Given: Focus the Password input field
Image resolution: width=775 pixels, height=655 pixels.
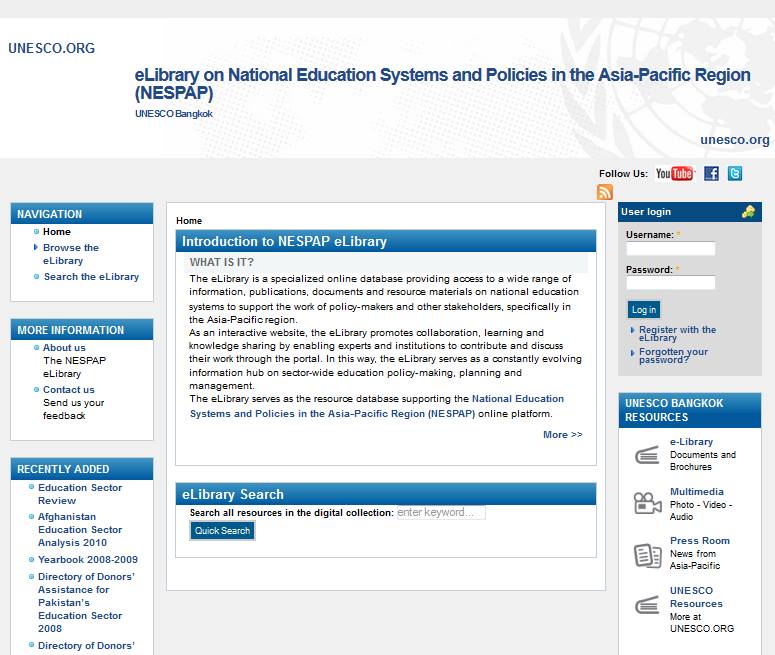Looking at the screenshot, I should [x=670, y=283].
